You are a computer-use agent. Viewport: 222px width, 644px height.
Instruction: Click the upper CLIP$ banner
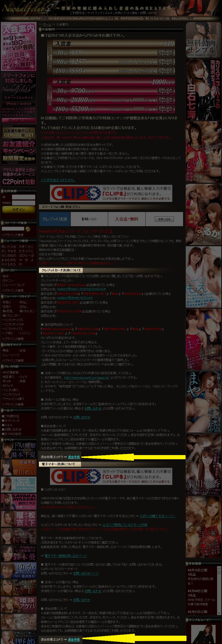(111, 193)
